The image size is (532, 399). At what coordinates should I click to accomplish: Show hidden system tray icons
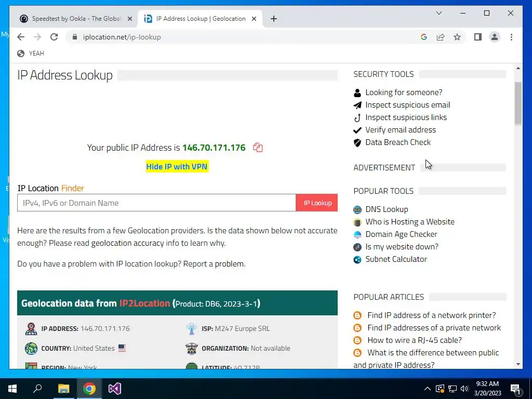click(428, 389)
